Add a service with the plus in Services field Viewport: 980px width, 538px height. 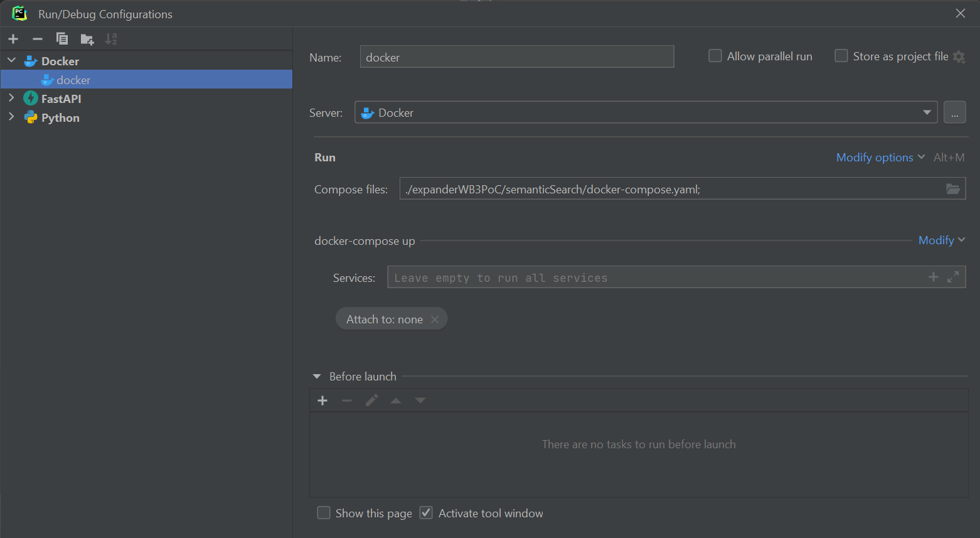click(x=934, y=277)
